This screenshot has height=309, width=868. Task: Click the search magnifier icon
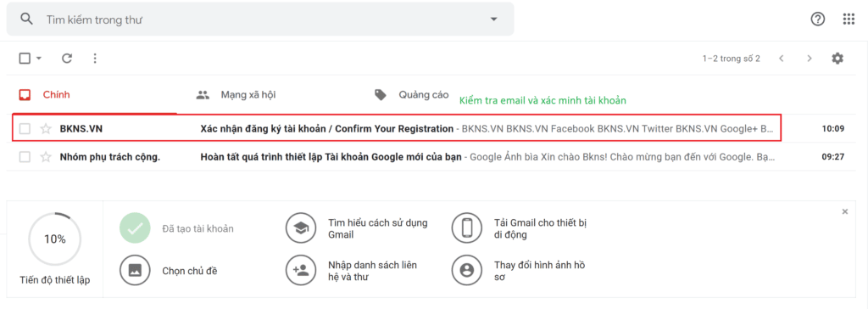tap(26, 19)
